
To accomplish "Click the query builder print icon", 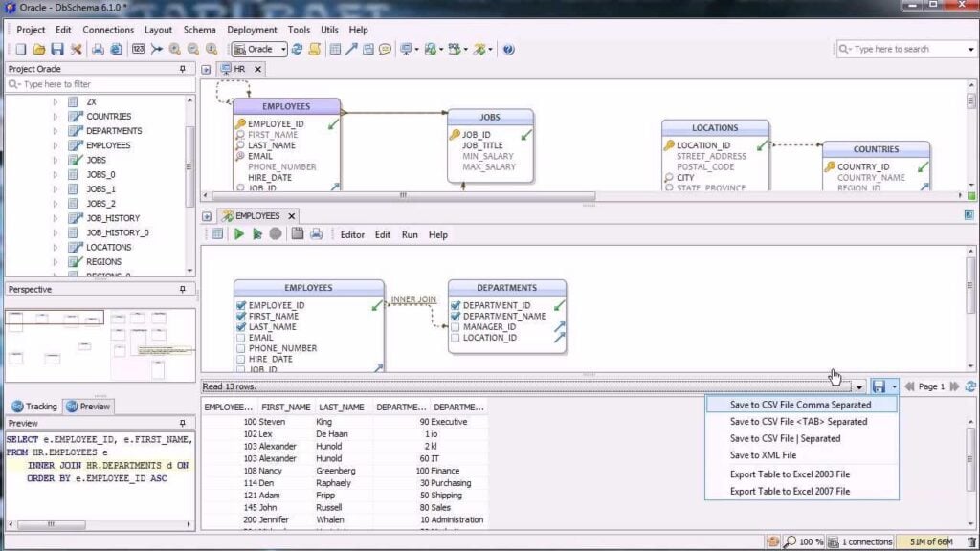I will pos(316,234).
